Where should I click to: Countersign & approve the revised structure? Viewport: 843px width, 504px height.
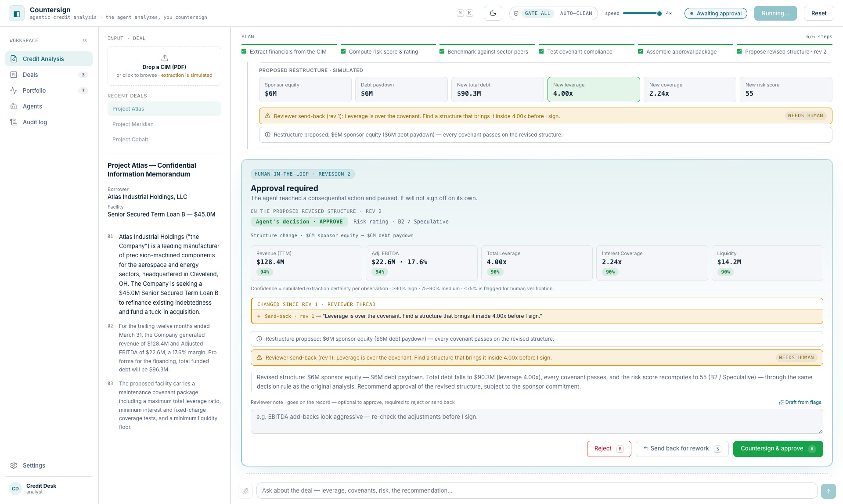[x=778, y=449]
